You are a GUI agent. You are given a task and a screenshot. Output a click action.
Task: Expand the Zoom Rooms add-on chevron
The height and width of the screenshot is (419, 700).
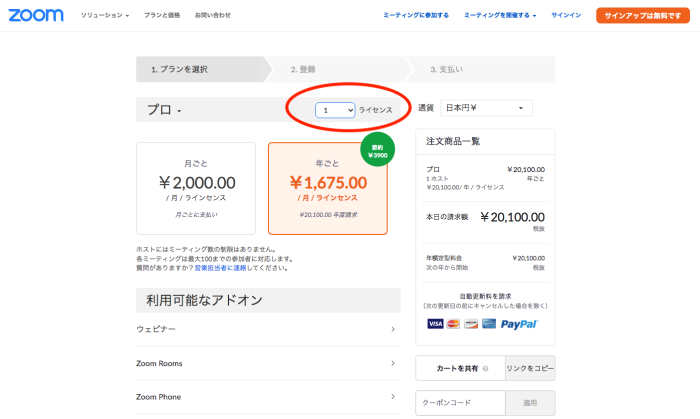(x=393, y=363)
